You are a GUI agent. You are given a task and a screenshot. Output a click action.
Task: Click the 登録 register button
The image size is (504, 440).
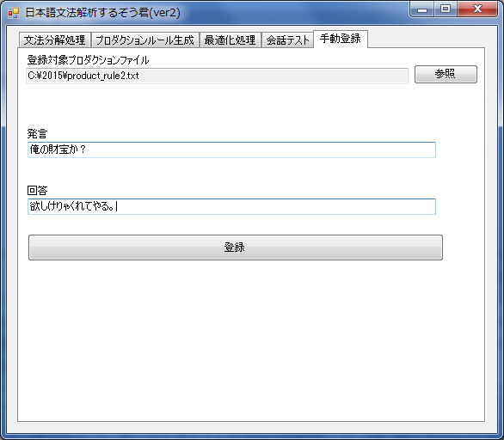pos(236,247)
